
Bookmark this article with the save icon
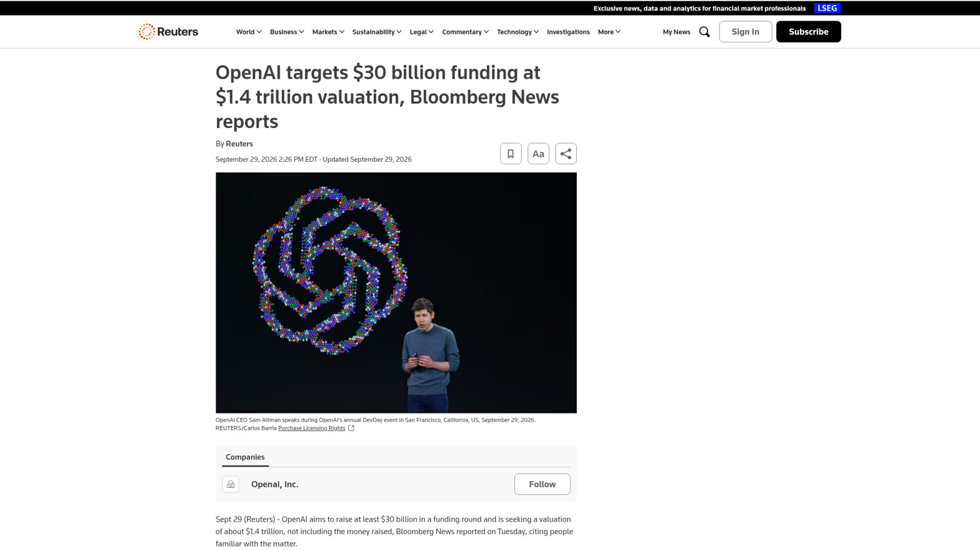click(511, 154)
